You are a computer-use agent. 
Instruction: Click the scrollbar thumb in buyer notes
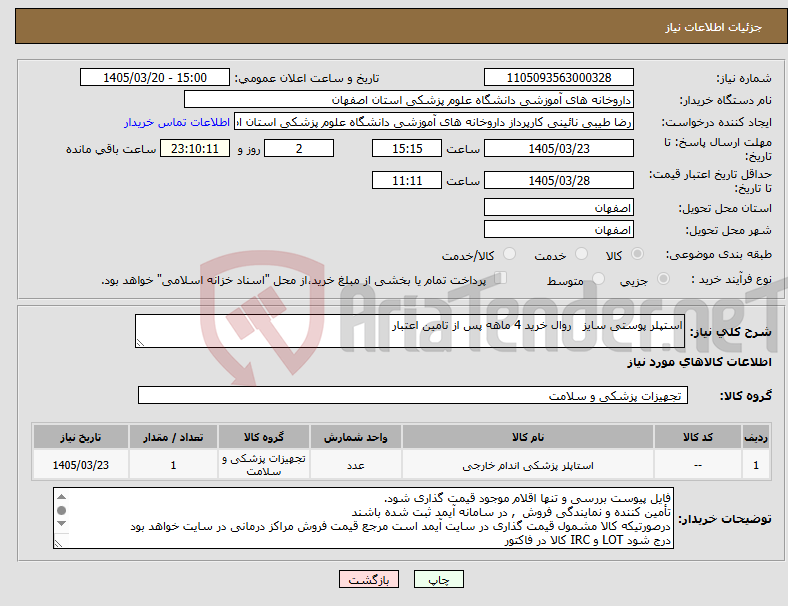pos(61,511)
